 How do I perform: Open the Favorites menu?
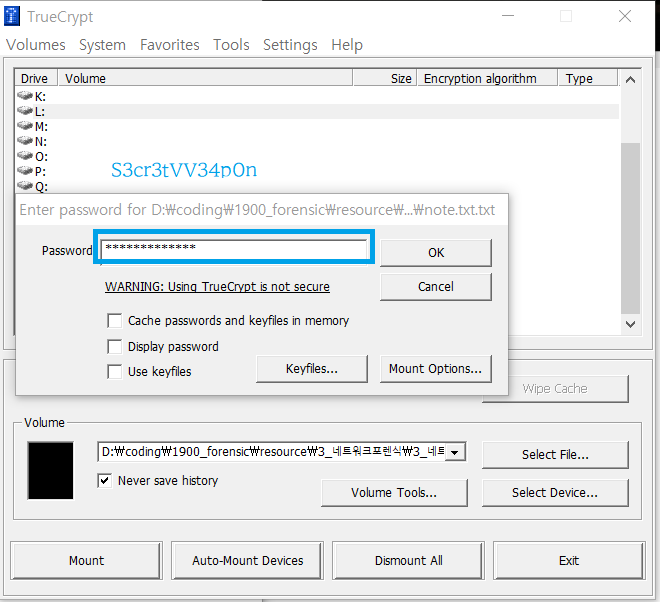pos(170,45)
